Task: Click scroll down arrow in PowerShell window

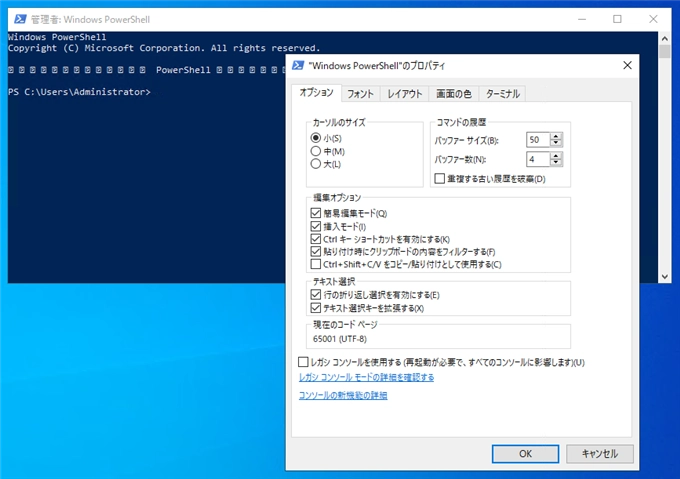Action: tap(665, 276)
